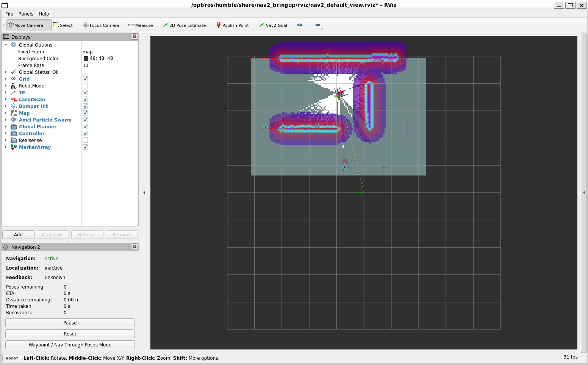Enable the RobotModel display checkbox
Image resolution: width=588 pixels, height=365 pixels.
(85, 86)
